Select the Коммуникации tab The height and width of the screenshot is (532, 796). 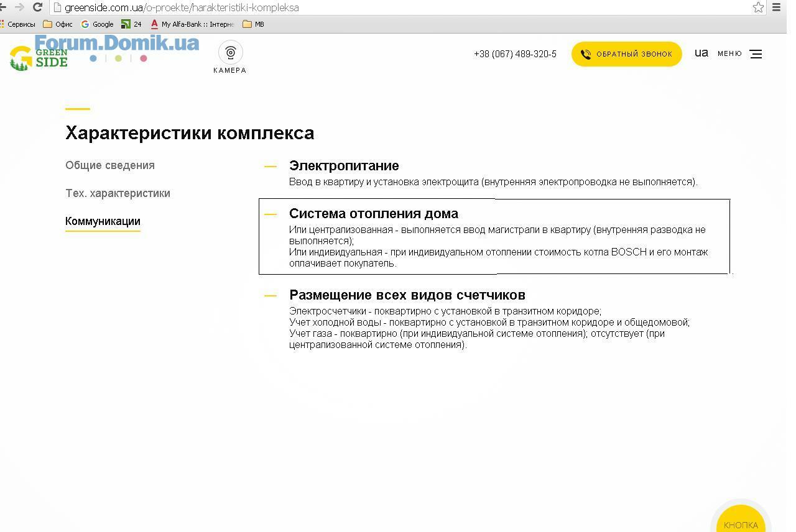tap(103, 221)
